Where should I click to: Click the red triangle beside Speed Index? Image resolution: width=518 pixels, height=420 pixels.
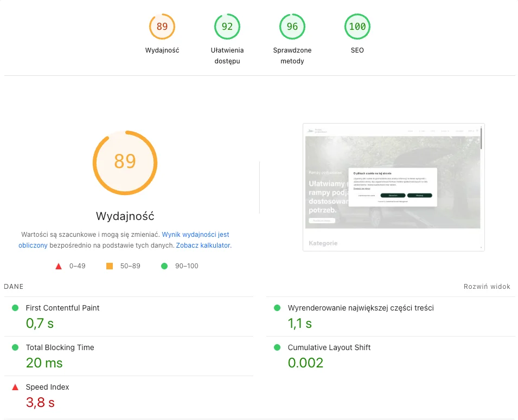pos(15,387)
